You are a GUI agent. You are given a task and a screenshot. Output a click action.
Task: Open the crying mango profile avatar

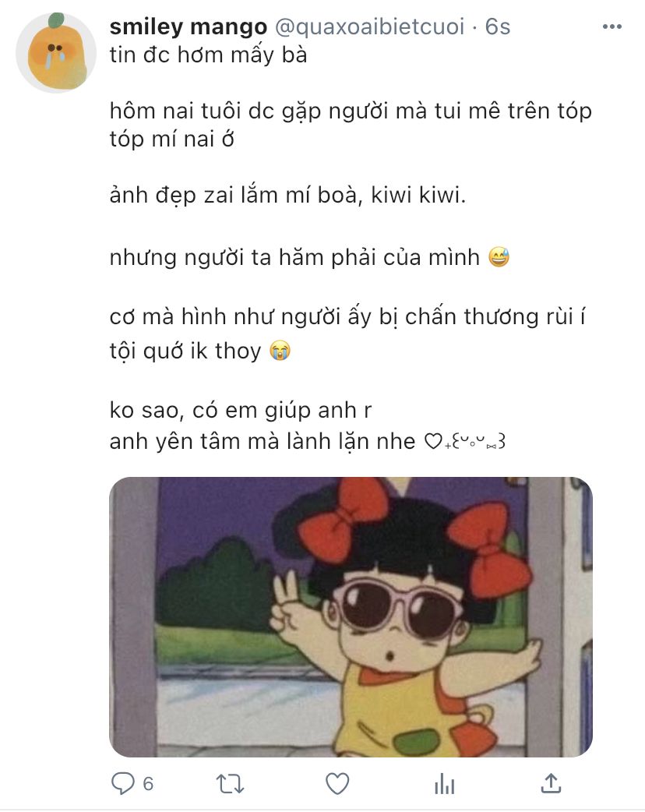[x=56, y=53]
